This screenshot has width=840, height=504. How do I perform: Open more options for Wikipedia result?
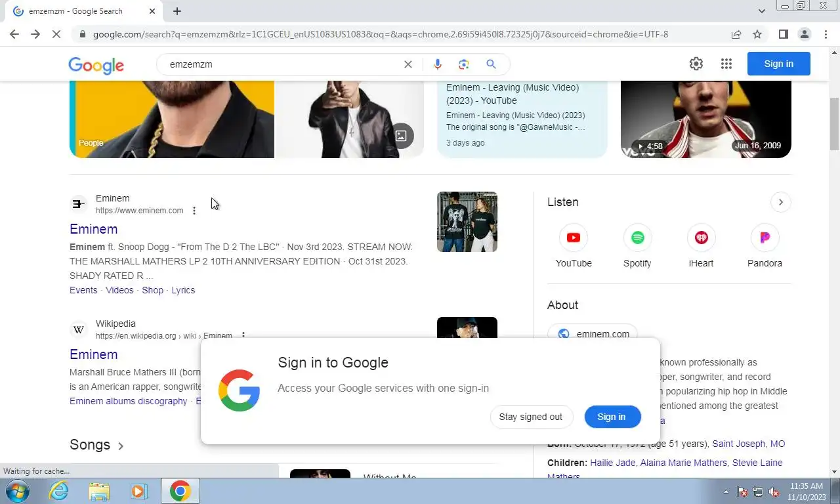click(x=243, y=335)
